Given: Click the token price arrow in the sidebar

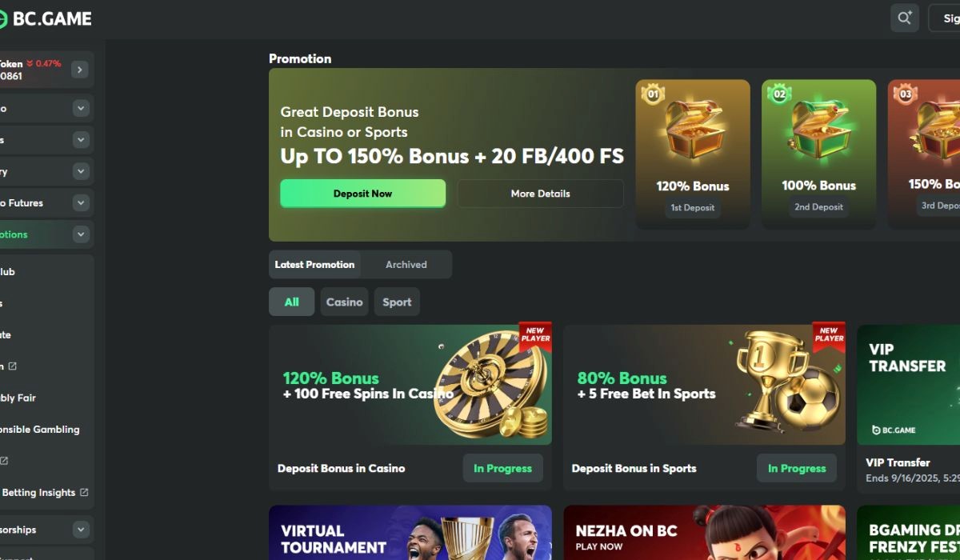Looking at the screenshot, I should point(78,70).
